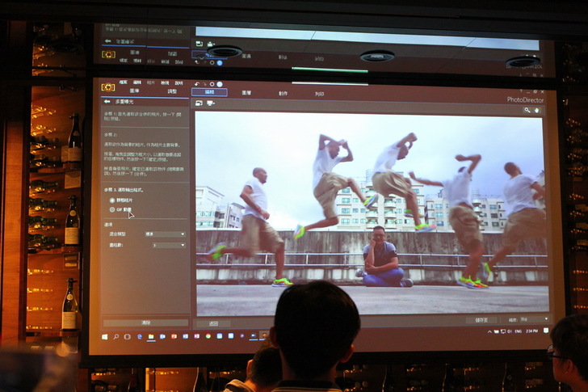
Task: Click the redo arrow icon
Action: pyautogui.click(x=204, y=84)
